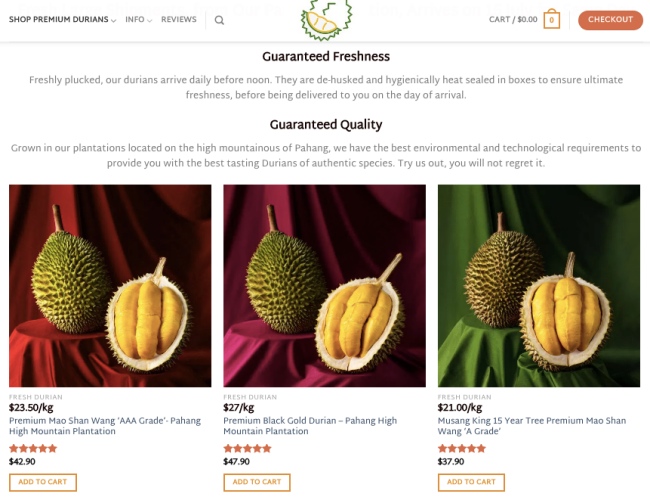The image size is (650, 500).
Task: Proceed with the Checkout button
Action: (610, 20)
